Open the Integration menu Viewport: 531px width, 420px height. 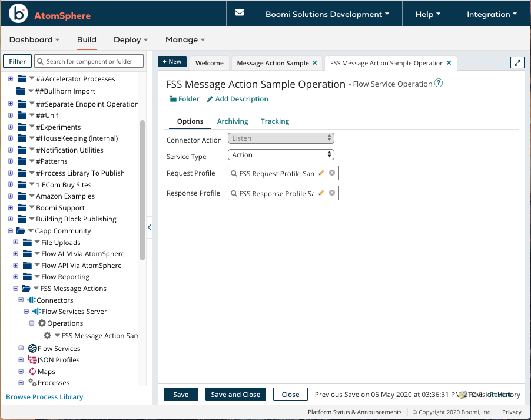[492, 14]
